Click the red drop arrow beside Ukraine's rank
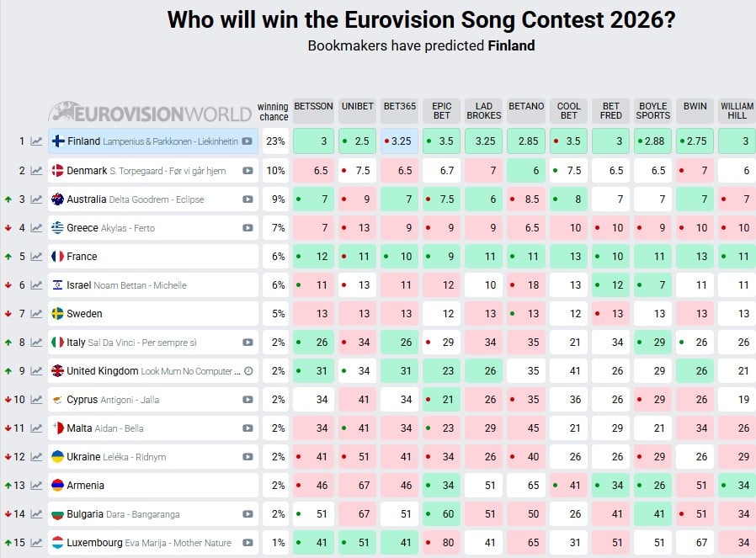The image size is (756, 558). 9,457
